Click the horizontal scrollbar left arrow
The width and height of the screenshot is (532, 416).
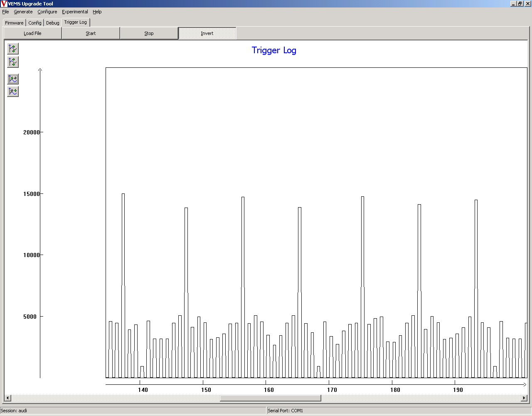(x=7, y=398)
